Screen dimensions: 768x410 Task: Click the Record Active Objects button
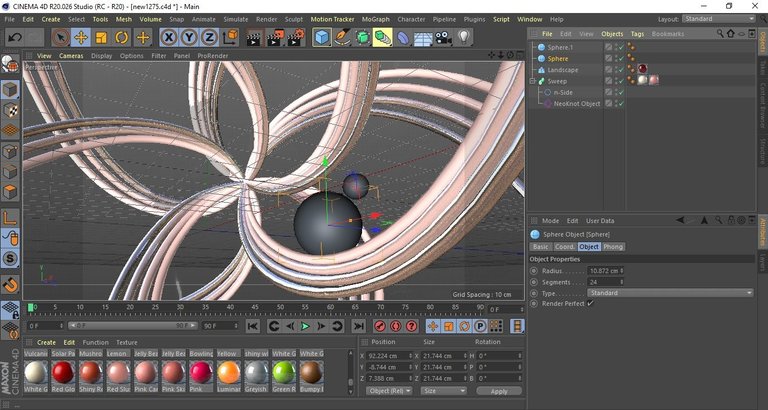[x=380, y=326]
